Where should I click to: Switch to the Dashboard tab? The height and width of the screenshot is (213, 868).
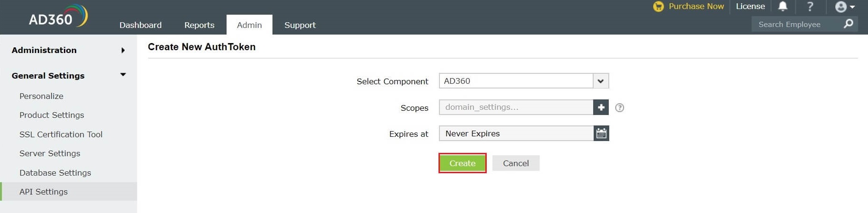point(140,25)
